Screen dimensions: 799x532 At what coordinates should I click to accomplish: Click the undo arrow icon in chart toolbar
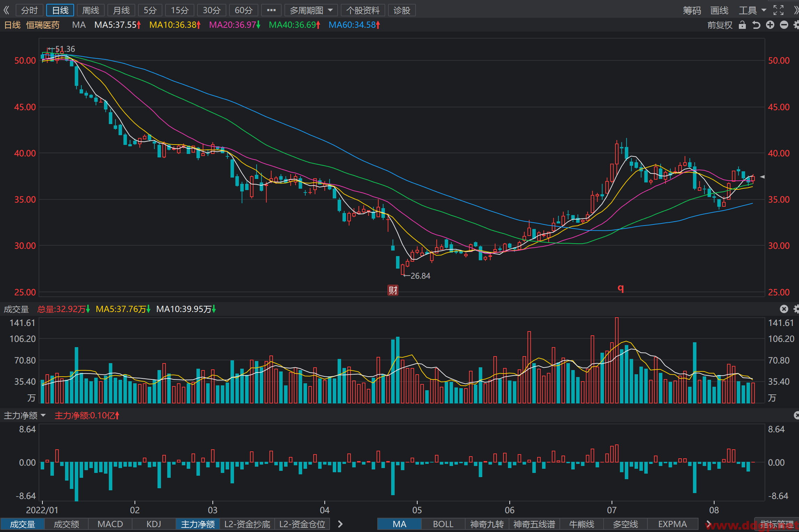[756, 25]
